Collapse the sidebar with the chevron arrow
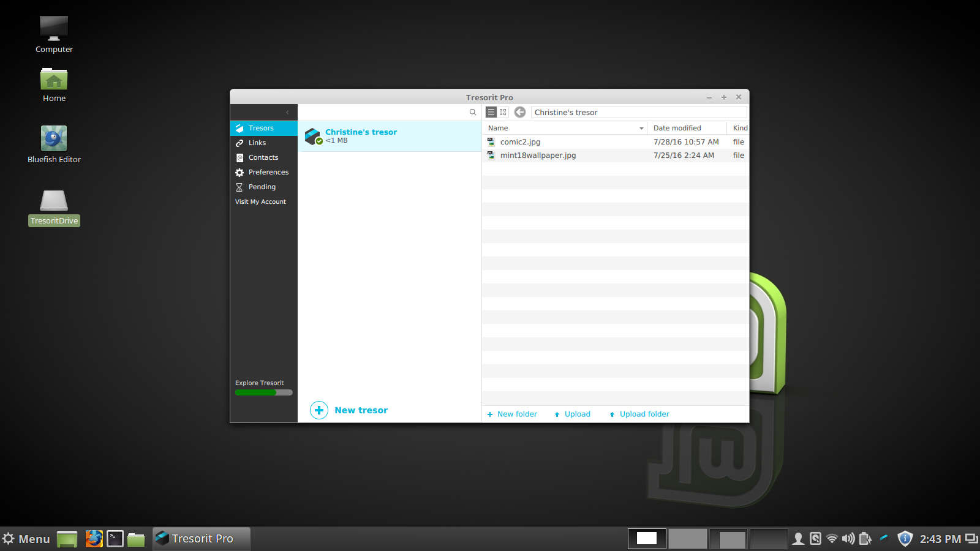Viewport: 980px width, 551px height. point(287,112)
